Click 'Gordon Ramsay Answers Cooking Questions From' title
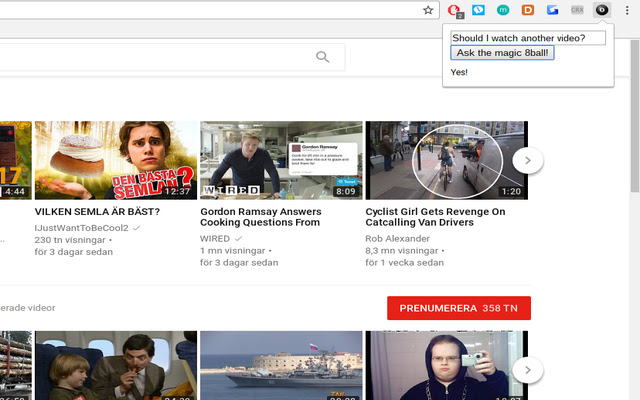 pos(261,217)
